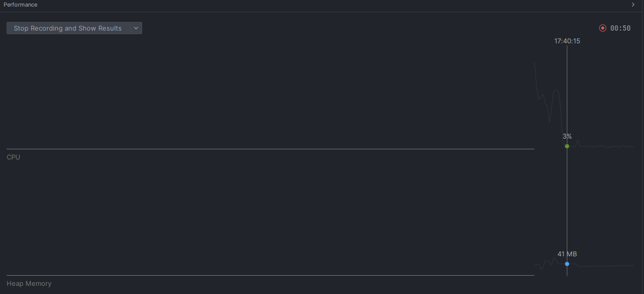Click the 3% CPU value label

coord(567,137)
